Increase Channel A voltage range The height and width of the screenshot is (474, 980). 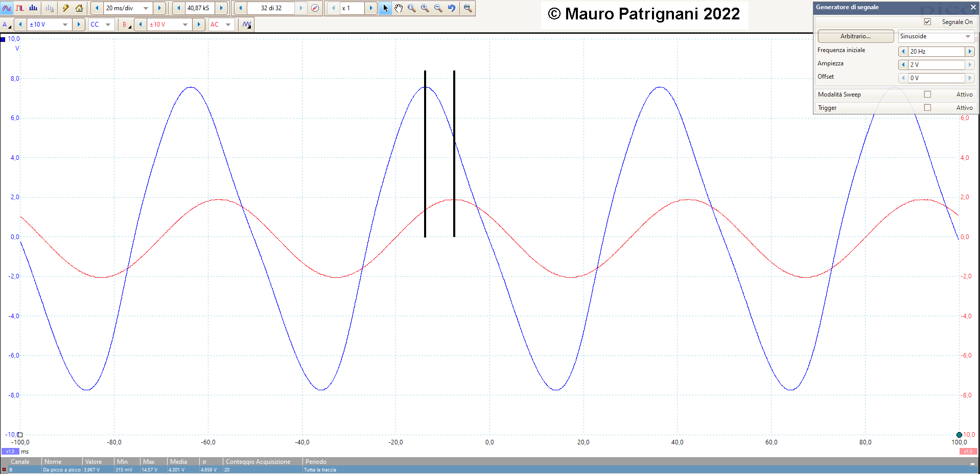78,25
